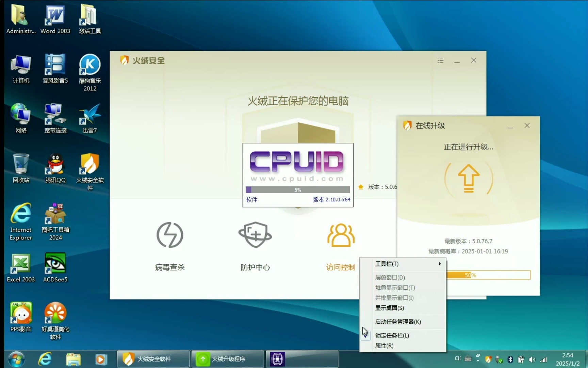Launch Excel 2003 desktop shortcut
The width and height of the screenshot is (588, 368).
(x=21, y=268)
